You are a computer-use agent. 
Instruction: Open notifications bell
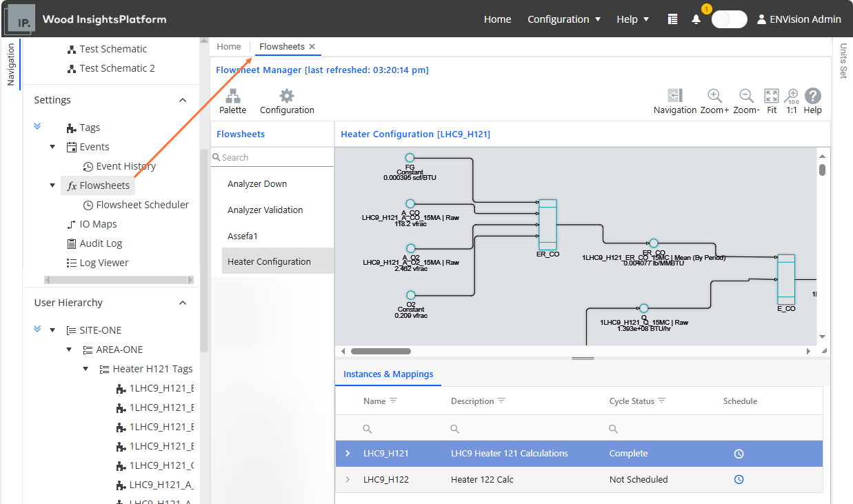point(696,19)
